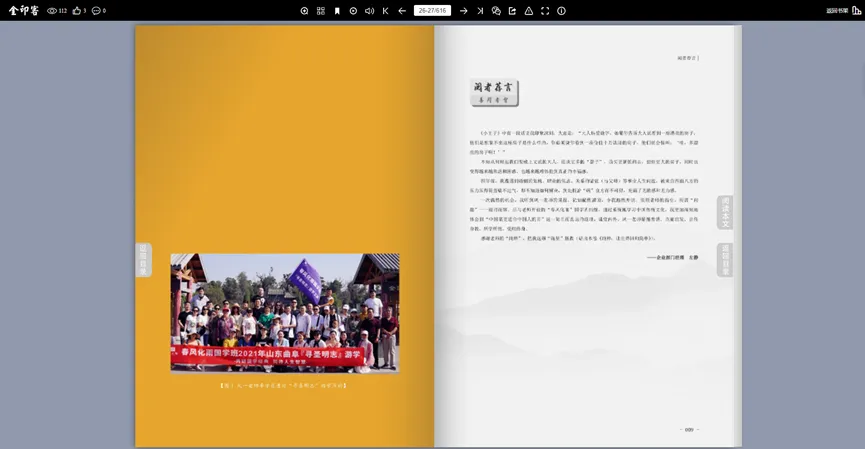865x449 pixels.
Task: Click the photo caption under group picture
Action: pyautogui.click(x=283, y=386)
